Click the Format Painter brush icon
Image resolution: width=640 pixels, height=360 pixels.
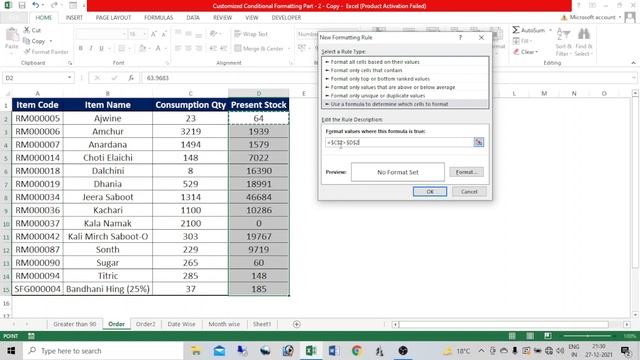(27, 51)
